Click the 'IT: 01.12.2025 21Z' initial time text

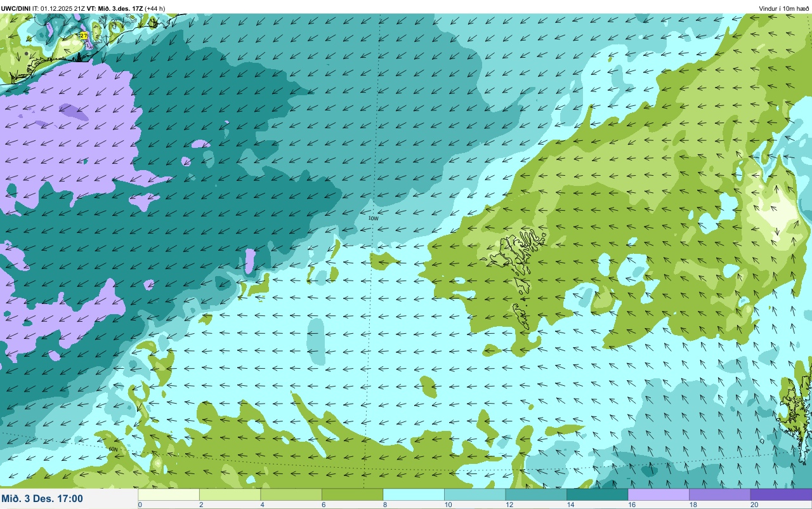58,8
